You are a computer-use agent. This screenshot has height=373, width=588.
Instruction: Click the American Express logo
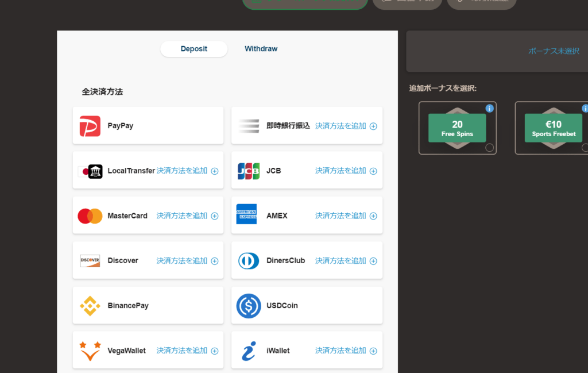pyautogui.click(x=246, y=214)
